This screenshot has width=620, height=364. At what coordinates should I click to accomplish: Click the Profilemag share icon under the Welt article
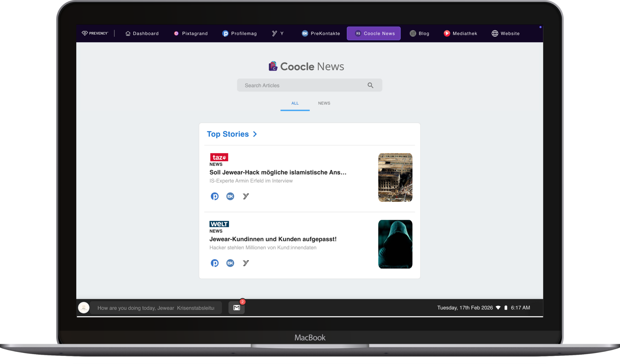215,263
